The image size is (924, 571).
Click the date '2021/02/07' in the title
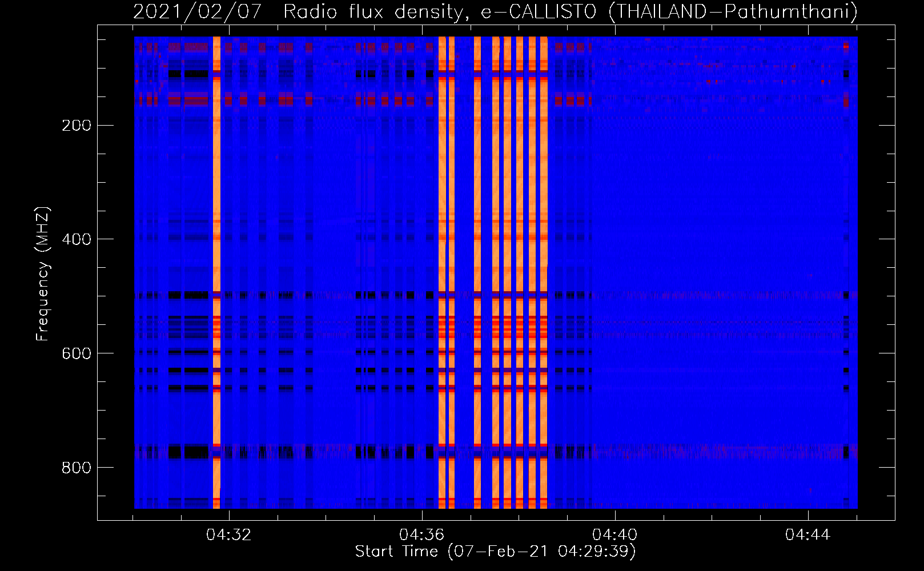pyautogui.click(x=198, y=11)
